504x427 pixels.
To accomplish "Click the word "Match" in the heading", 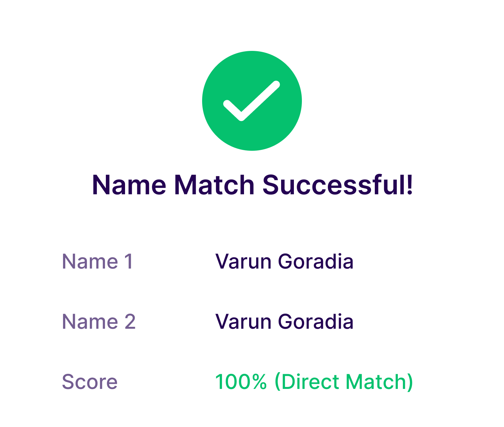I will pyautogui.click(x=214, y=185).
